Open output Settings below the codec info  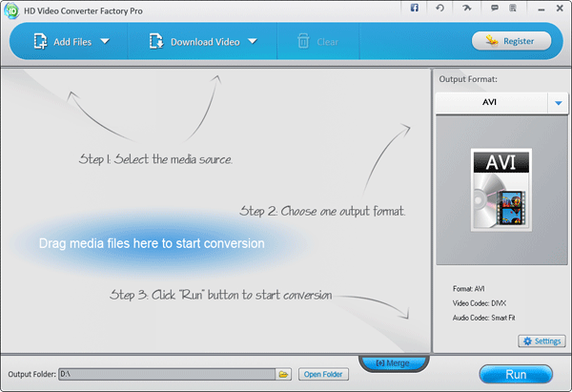(x=541, y=340)
